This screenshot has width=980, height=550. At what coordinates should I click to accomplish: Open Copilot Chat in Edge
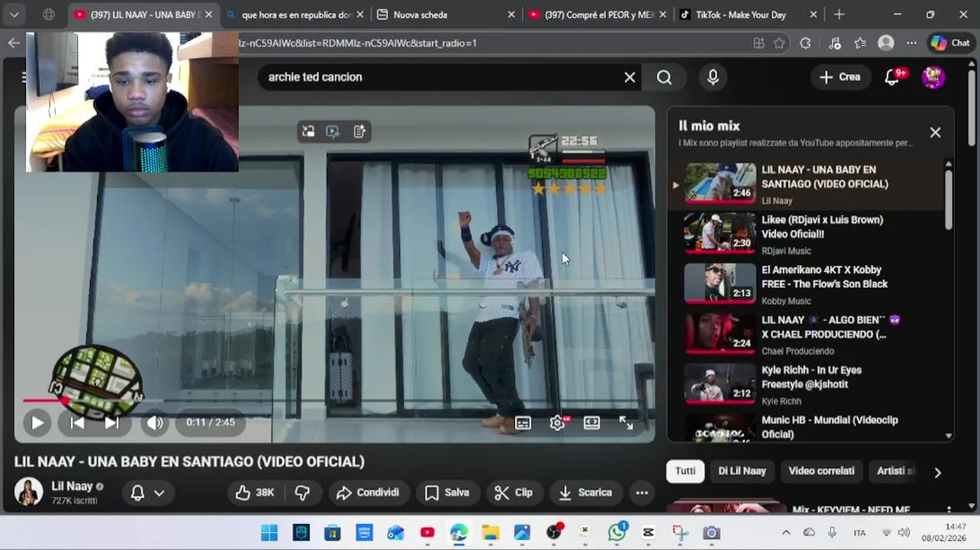(x=950, y=43)
